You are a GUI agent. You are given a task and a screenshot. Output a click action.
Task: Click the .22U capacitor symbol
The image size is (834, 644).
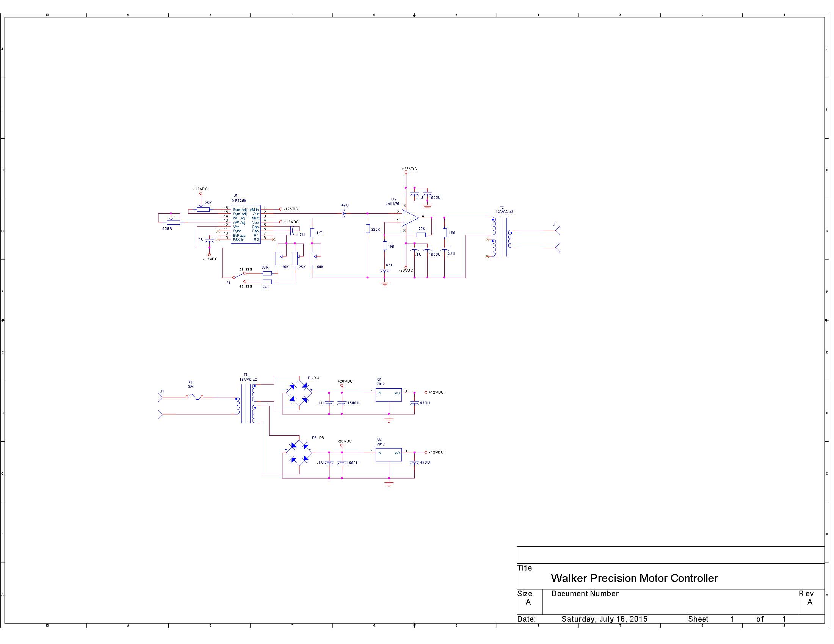click(445, 250)
